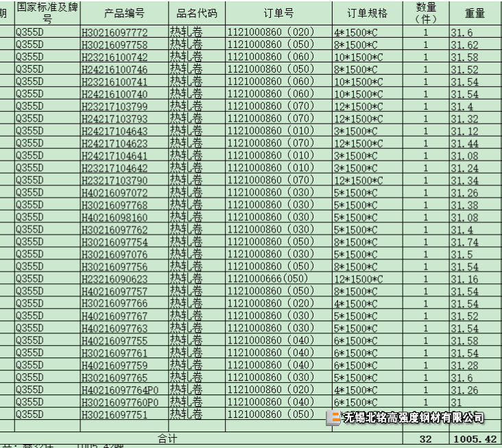Select the 国家标准及牌号 column header
Image resolution: width=502 pixels, height=448 pixels.
point(47,13)
